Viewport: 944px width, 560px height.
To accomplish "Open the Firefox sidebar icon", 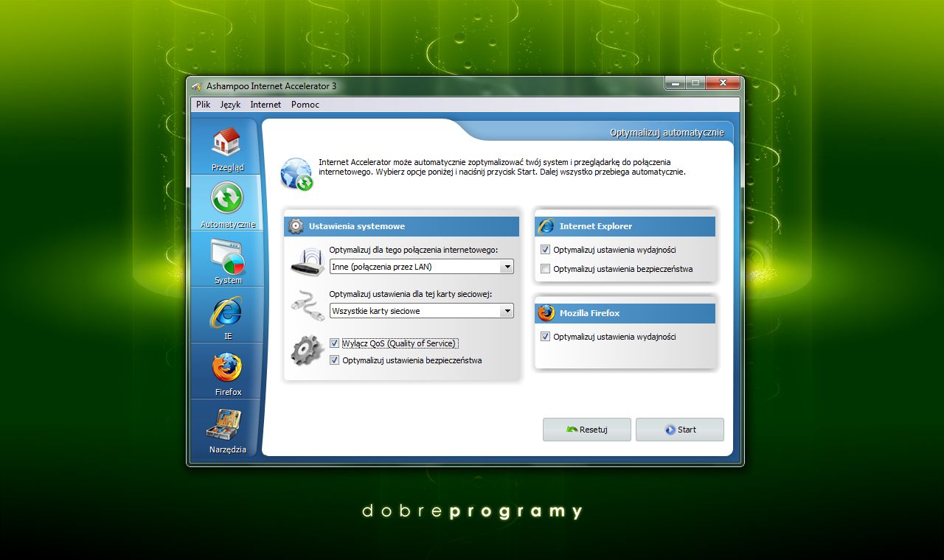I will coord(227,368).
